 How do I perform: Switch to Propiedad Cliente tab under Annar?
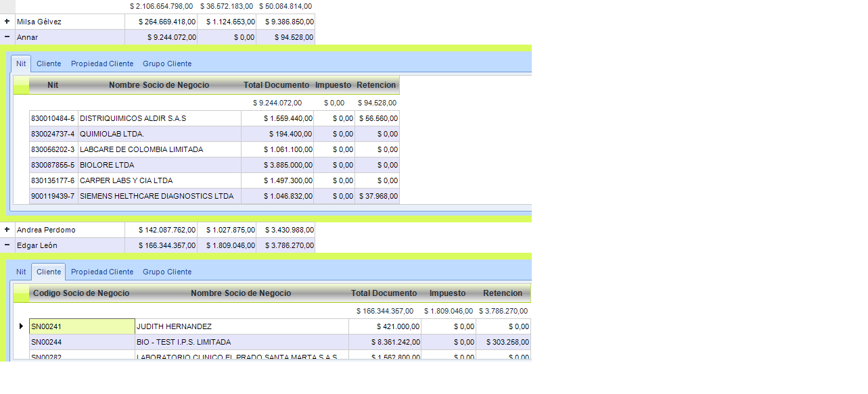point(102,64)
